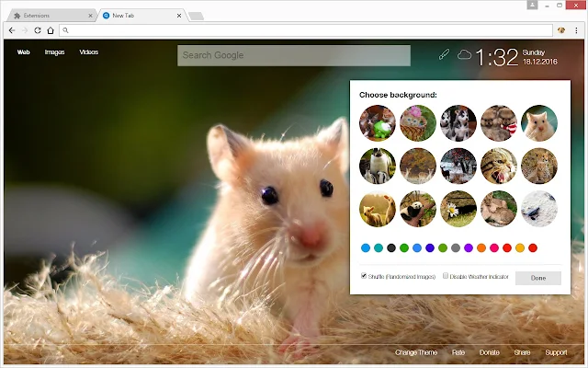The image size is (588, 368).
Task: Choose the purple color swatch
Action: (469, 247)
